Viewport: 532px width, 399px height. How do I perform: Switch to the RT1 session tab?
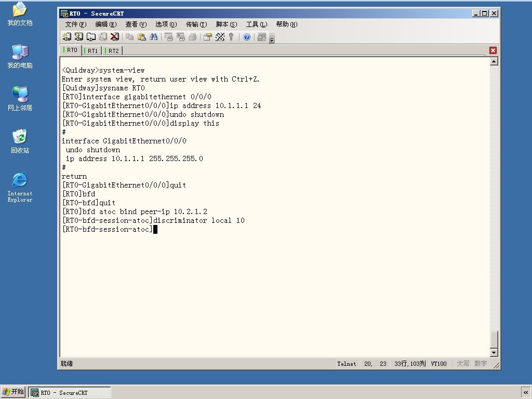tap(92, 50)
